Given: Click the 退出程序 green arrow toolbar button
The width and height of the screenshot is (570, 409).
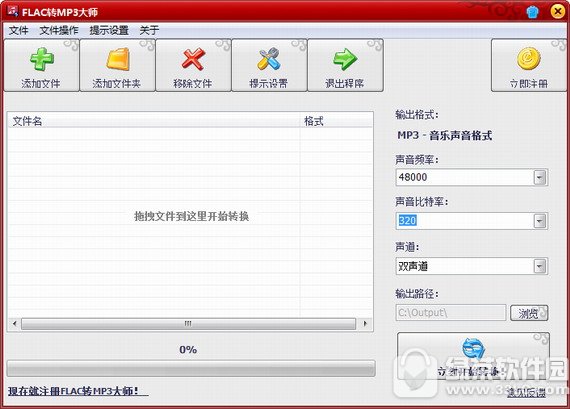Looking at the screenshot, I should [x=345, y=65].
